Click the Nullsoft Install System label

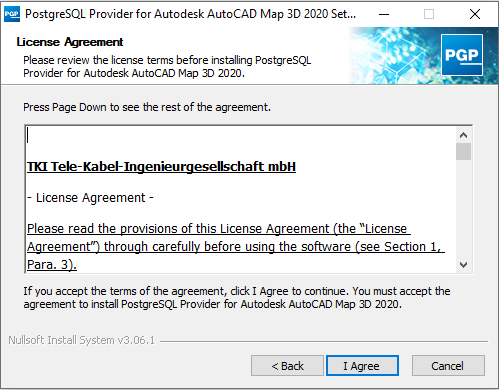coord(81,340)
